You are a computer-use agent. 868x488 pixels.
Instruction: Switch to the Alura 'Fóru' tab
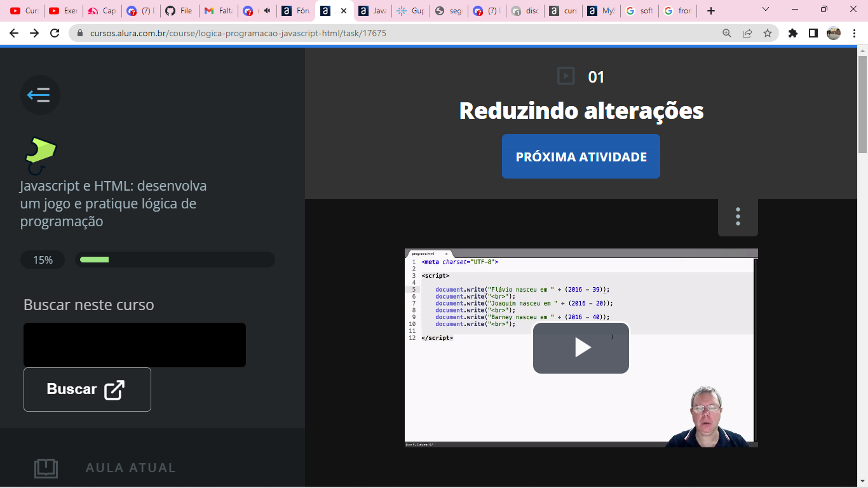(x=295, y=11)
